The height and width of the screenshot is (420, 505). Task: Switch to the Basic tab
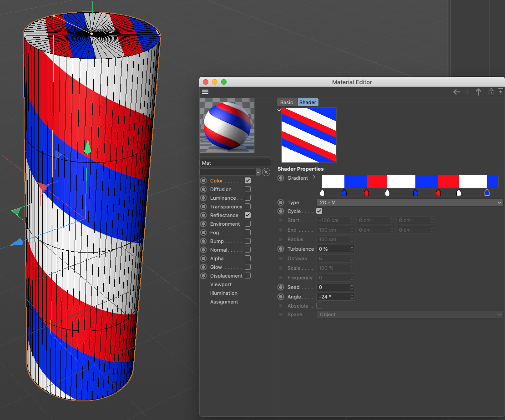coord(287,102)
